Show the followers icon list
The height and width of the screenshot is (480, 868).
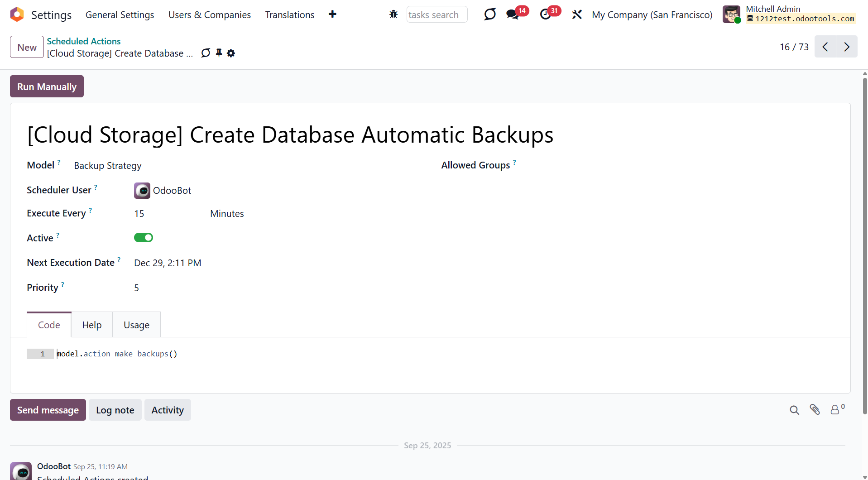pos(836,410)
